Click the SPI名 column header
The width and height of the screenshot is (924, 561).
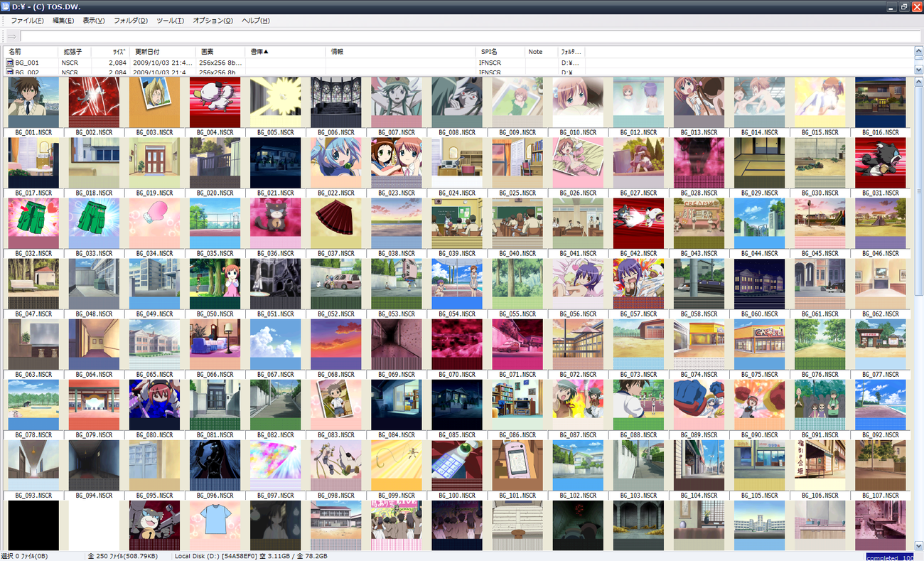(x=489, y=52)
